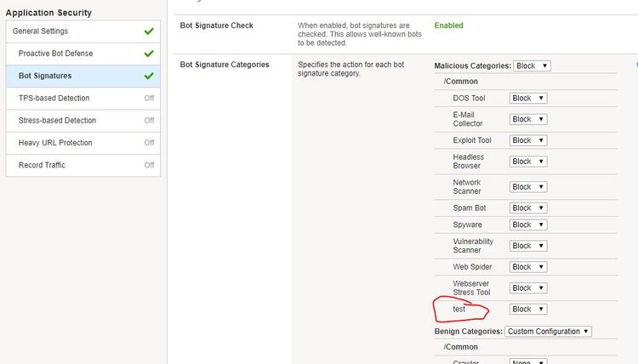Open the Malicious Categories action dropdown
The width and height of the screenshot is (638, 364).
click(x=532, y=65)
